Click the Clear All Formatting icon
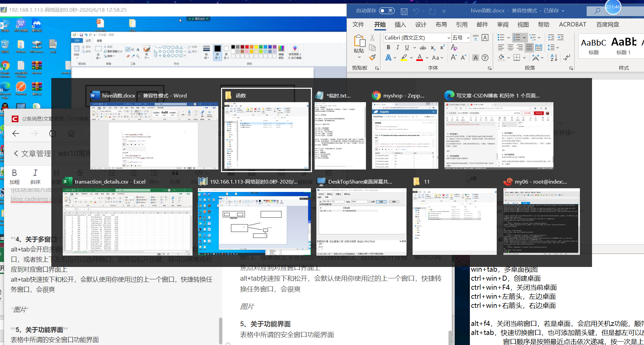Viewport: 644px width, 345px height. pyautogui.click(x=454, y=48)
